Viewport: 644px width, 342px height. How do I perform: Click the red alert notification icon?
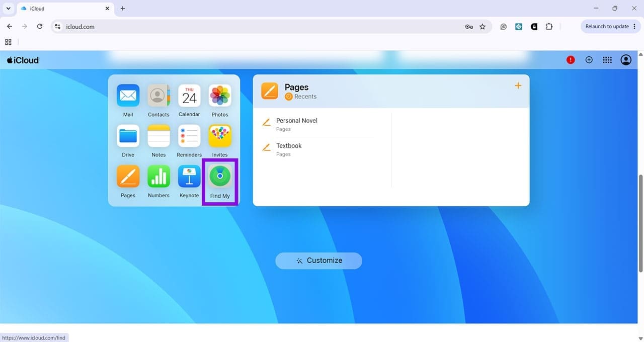click(571, 60)
